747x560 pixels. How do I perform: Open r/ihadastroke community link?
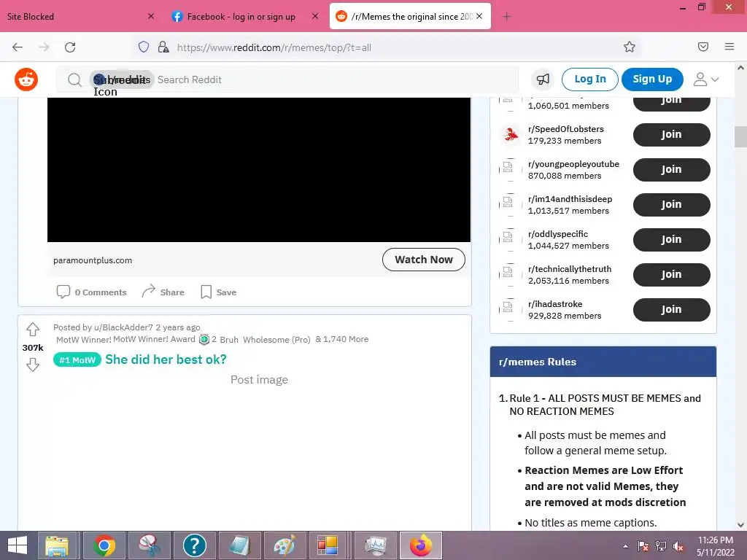point(555,304)
